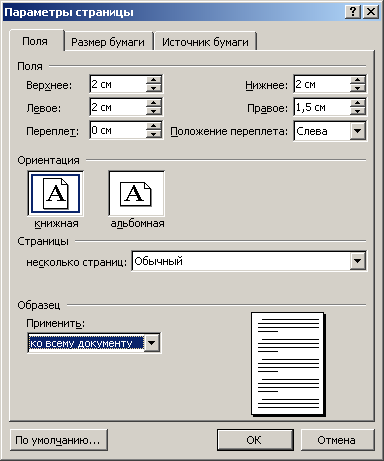
Task: Click the Левое: label
Action: tap(44, 108)
